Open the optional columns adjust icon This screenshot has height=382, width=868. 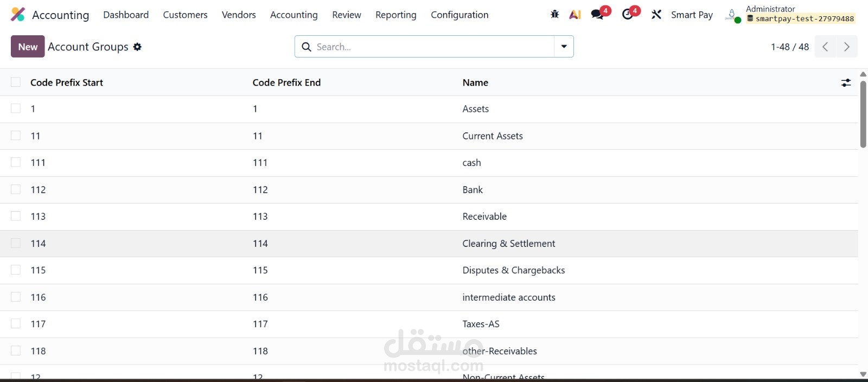click(x=846, y=82)
